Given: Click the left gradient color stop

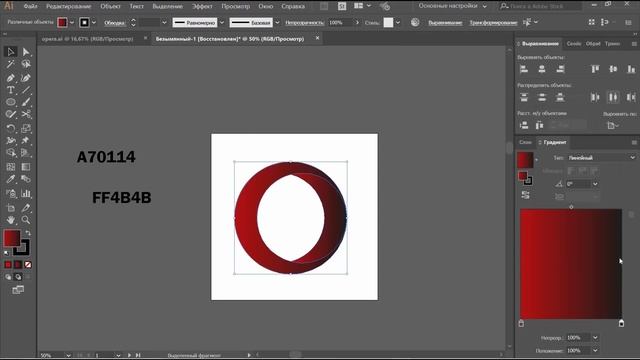Looking at the screenshot, I should coord(521,323).
